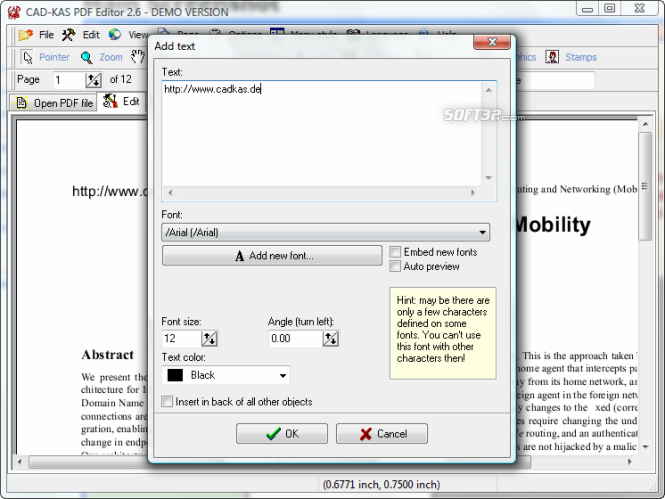Click the Edit menu tools icon
Image resolution: width=665 pixels, height=499 pixels.
(68, 35)
